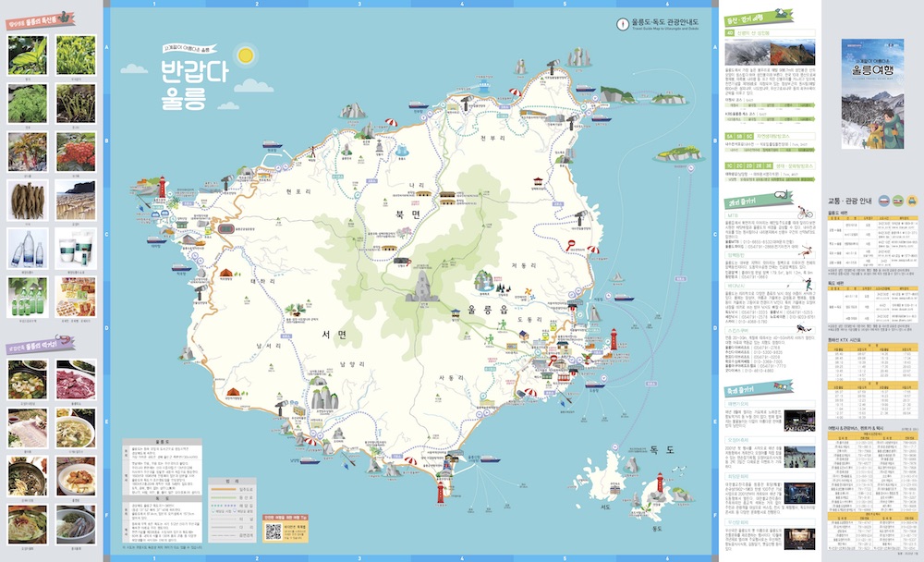
Task: Click the 교통 · 관광 안내 heading
Action: pos(849,202)
